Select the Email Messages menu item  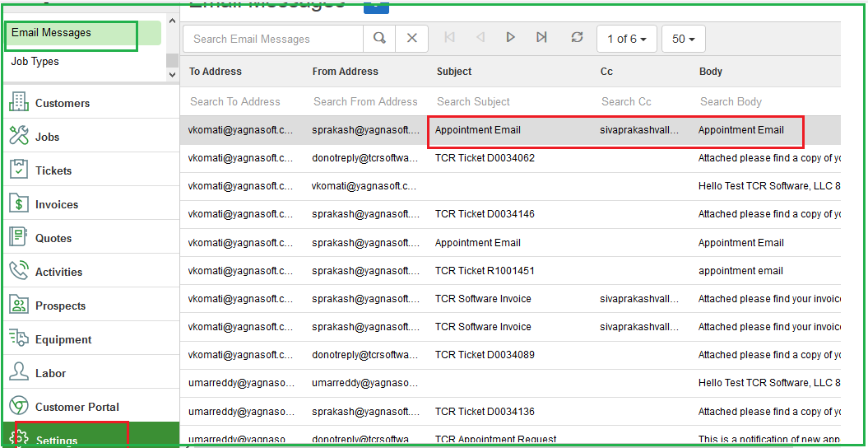click(x=51, y=33)
